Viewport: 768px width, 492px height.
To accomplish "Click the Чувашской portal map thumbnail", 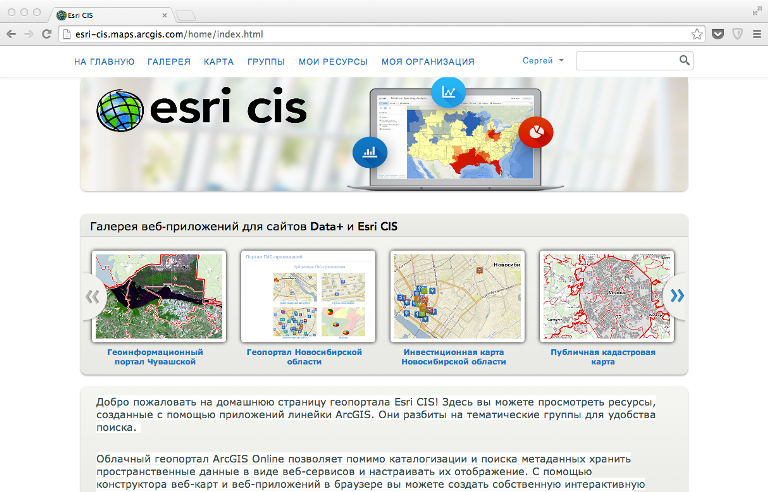I will 159,296.
